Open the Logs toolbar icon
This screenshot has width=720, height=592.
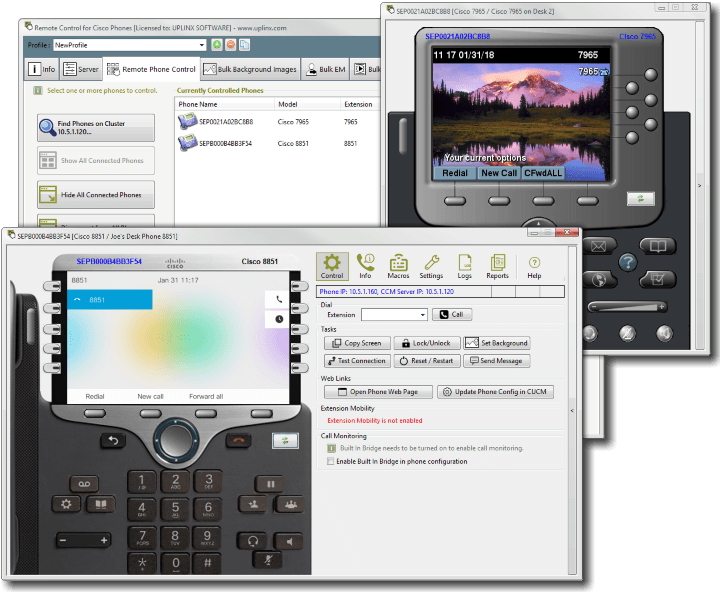(x=465, y=266)
